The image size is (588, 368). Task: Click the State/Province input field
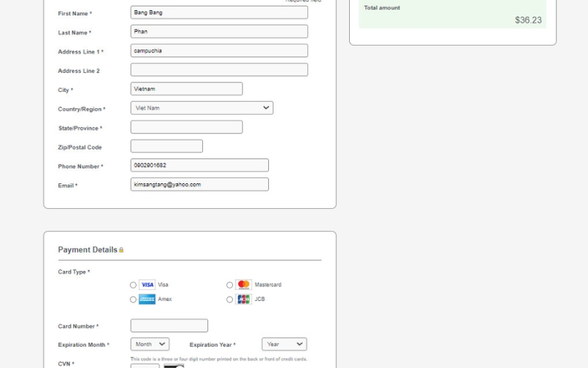tap(186, 127)
